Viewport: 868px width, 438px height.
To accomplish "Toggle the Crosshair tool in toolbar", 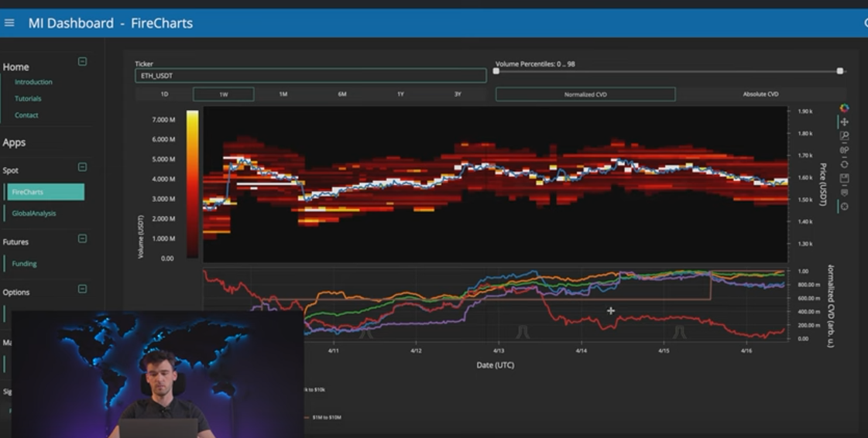I will click(x=844, y=207).
